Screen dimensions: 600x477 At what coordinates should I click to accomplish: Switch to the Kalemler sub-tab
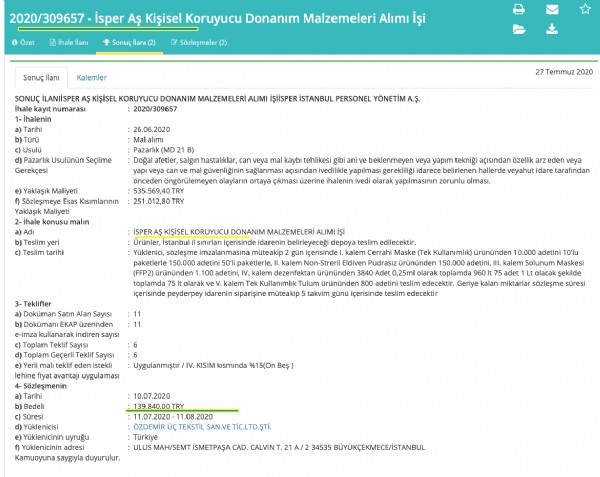(x=92, y=77)
